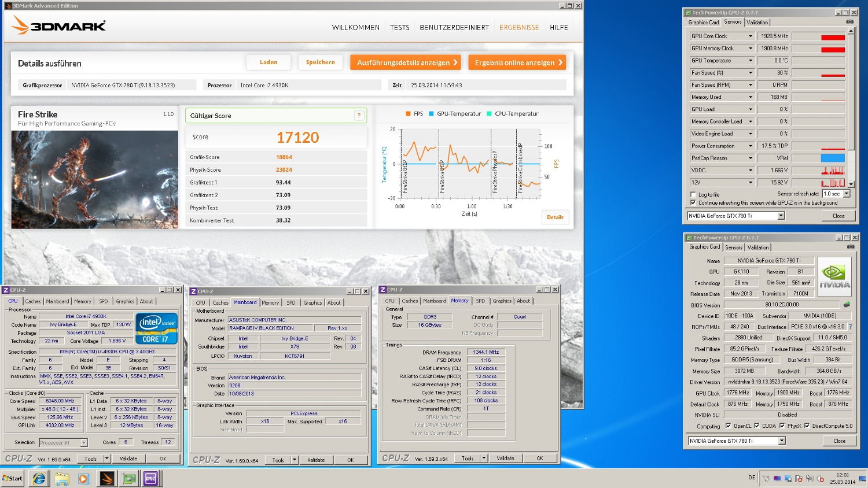Click the DE language indicator in the tray
Image resolution: width=868 pixels, height=488 pixels.
point(752,478)
